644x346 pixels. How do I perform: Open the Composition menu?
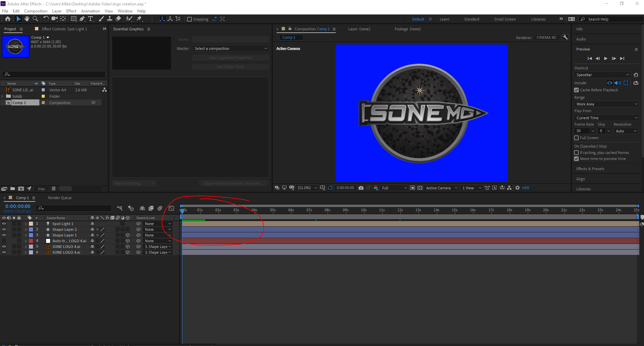point(36,11)
